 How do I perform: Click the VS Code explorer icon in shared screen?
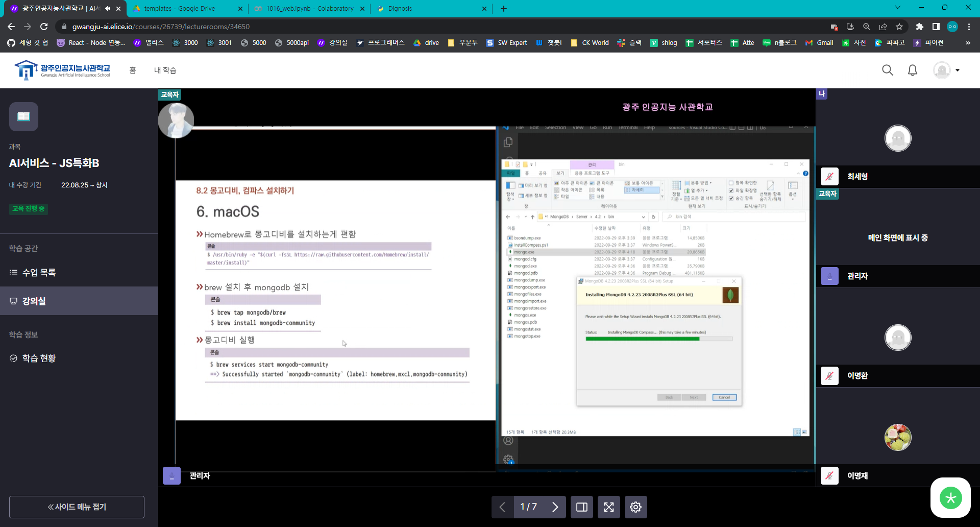point(508,142)
